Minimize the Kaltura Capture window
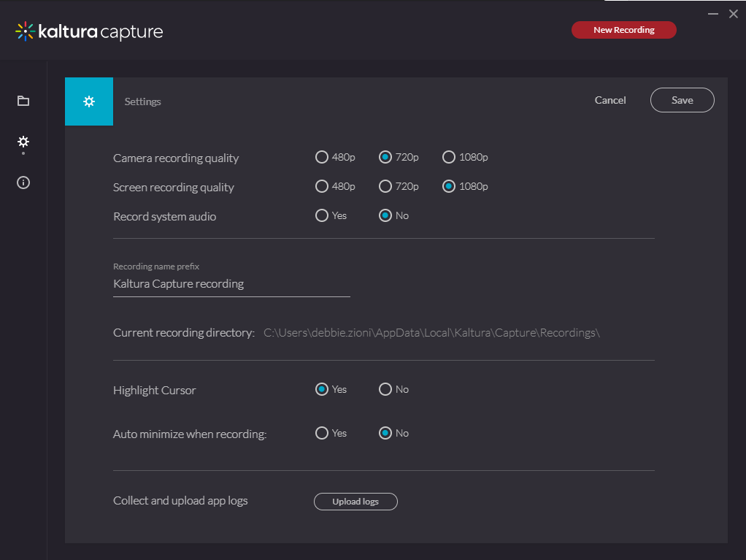746x560 pixels. (713, 13)
